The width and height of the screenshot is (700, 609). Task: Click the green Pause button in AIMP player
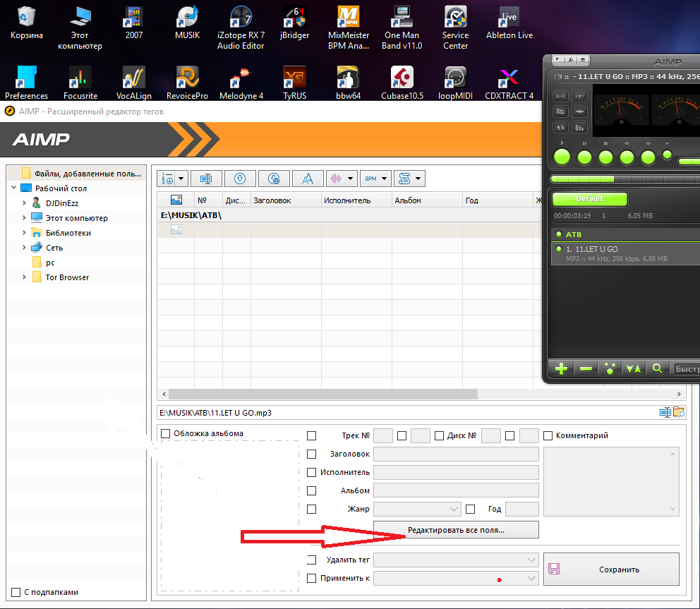(584, 157)
